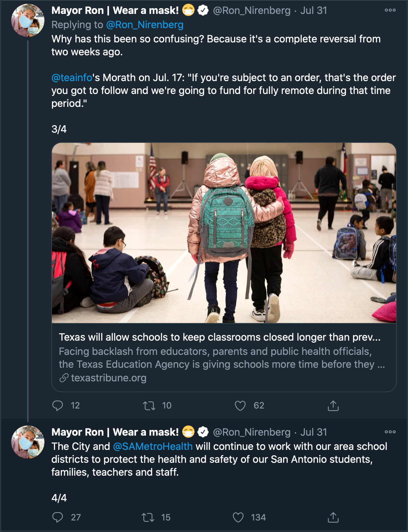Click verified badge on 3/4 tweet
This screenshot has height=532, width=408.
(x=203, y=11)
